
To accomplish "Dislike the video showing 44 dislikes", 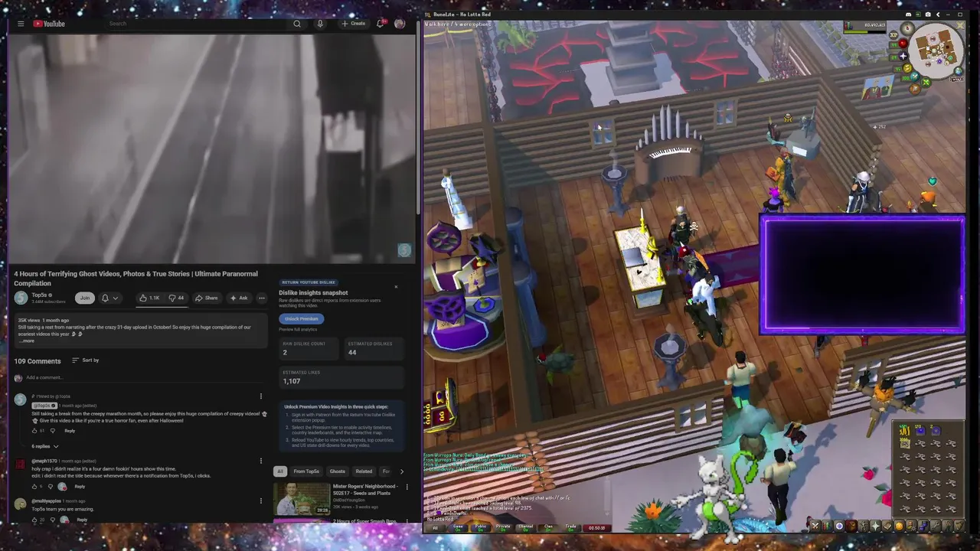I will click(x=176, y=298).
